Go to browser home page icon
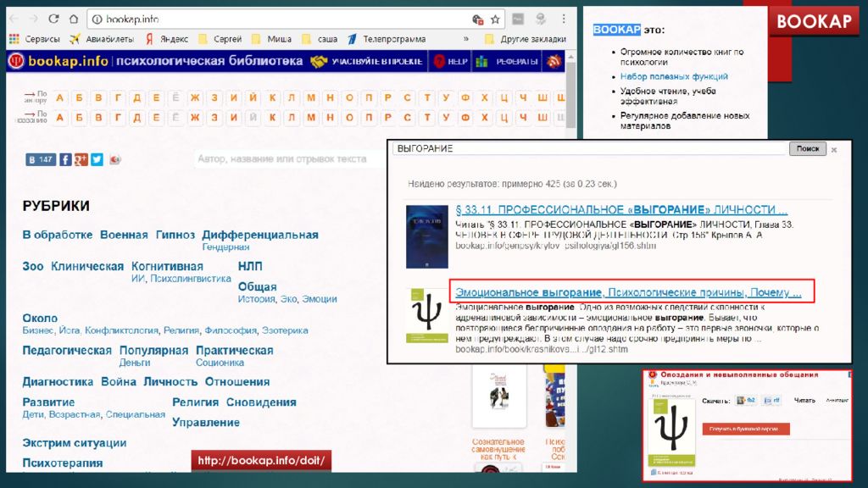Screen dimensions: 868x488 (74, 19)
